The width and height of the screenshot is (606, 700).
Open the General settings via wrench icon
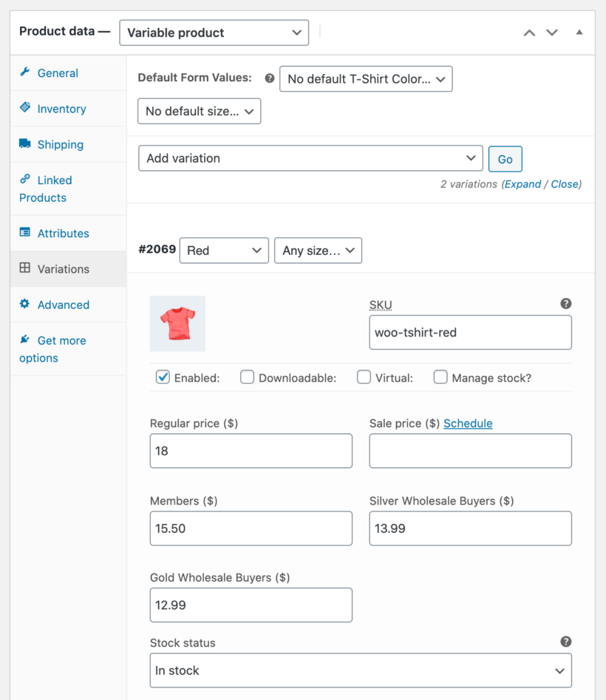point(25,72)
